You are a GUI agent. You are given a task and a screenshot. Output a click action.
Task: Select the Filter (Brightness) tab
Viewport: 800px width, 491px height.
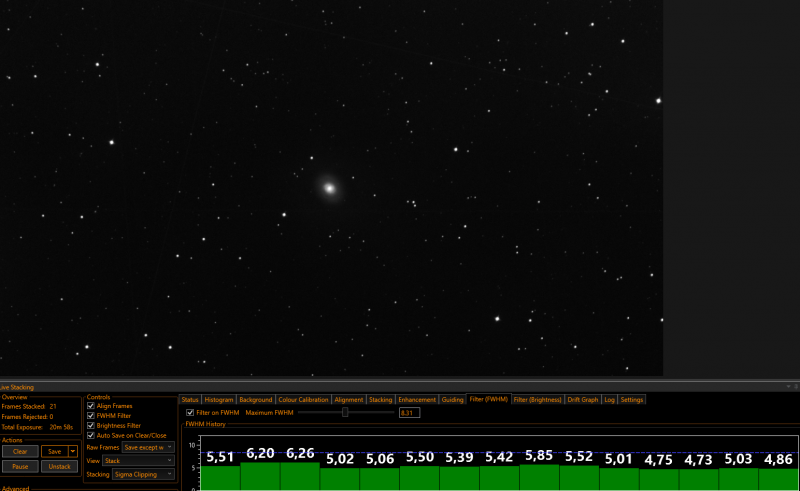tap(537, 400)
